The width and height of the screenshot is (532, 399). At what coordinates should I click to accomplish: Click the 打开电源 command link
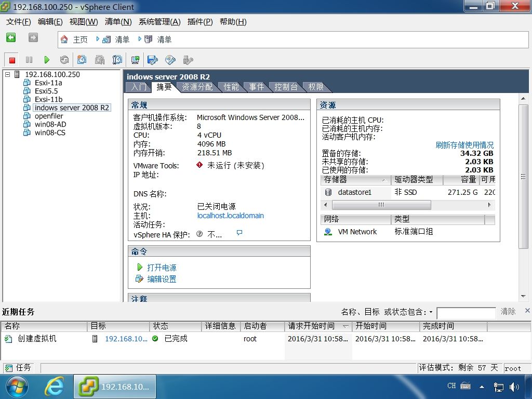click(162, 268)
